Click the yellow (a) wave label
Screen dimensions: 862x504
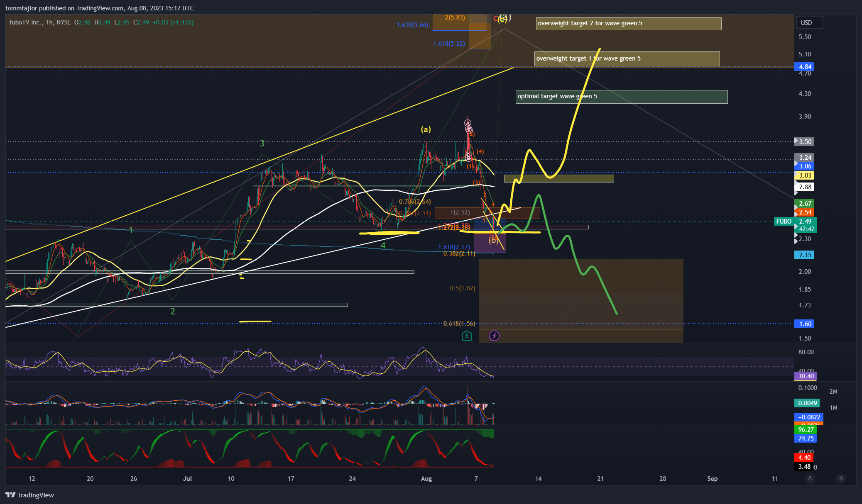[426, 129]
